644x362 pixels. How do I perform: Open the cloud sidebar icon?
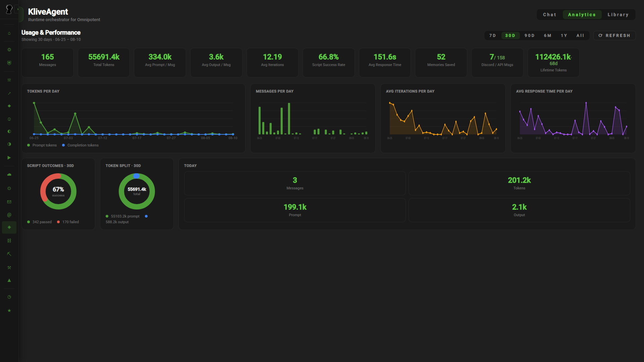tap(9, 175)
